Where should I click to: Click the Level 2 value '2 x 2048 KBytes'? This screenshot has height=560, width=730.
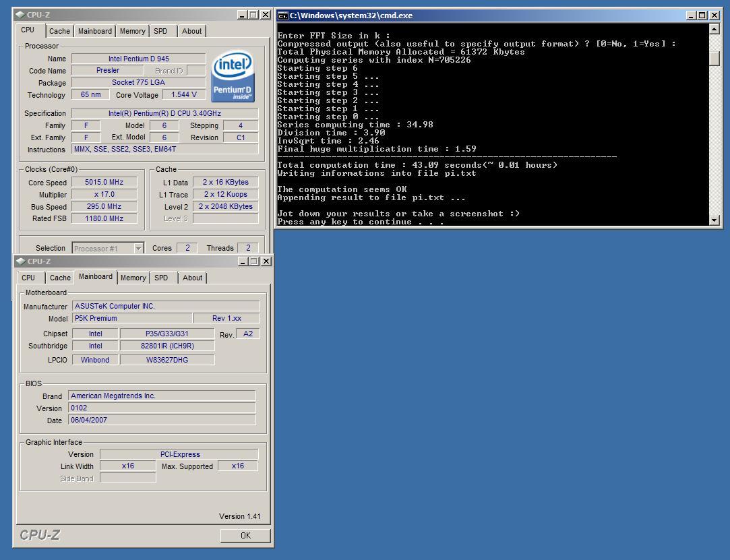click(x=226, y=206)
